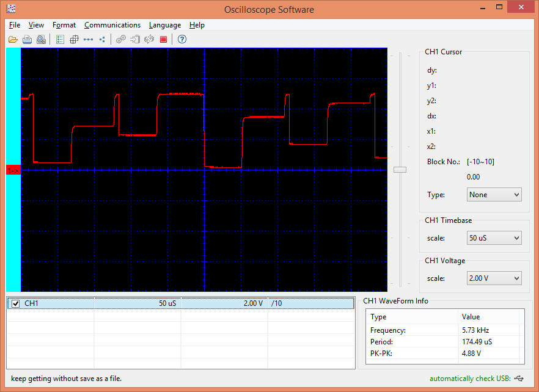This screenshot has height=392, width=539.
Task: Open the Language menu
Action: coord(164,25)
